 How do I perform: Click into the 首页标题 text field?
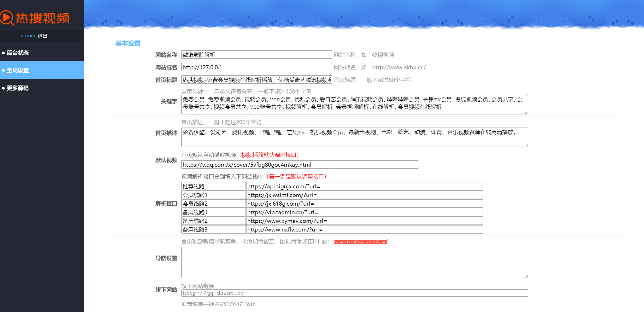(x=256, y=80)
